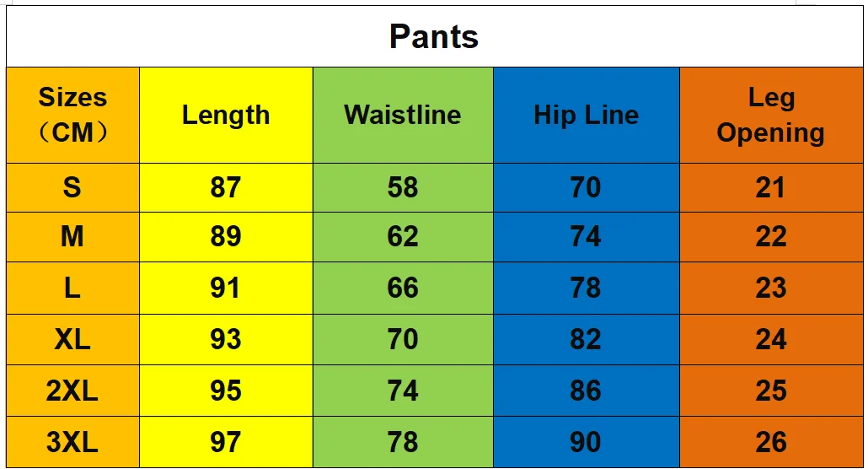Select the 2XL size row label
Image resolution: width=868 pixels, height=469 pixels.
click(x=72, y=391)
